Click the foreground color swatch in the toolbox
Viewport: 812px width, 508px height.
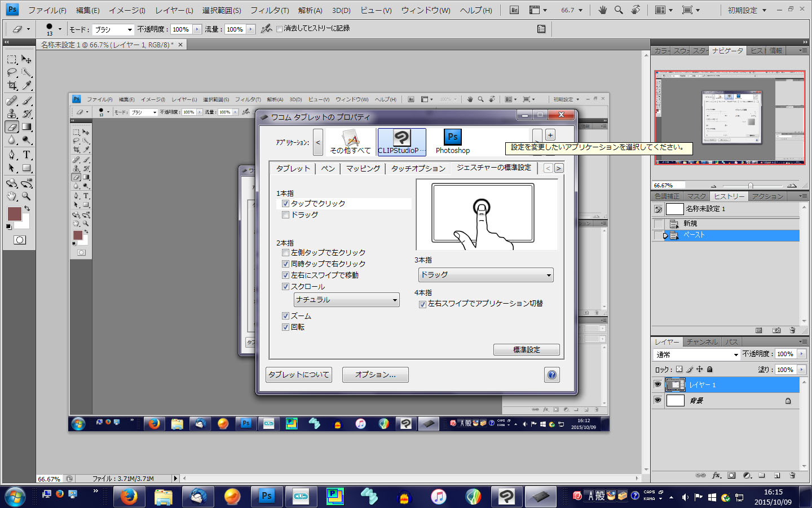(14, 213)
